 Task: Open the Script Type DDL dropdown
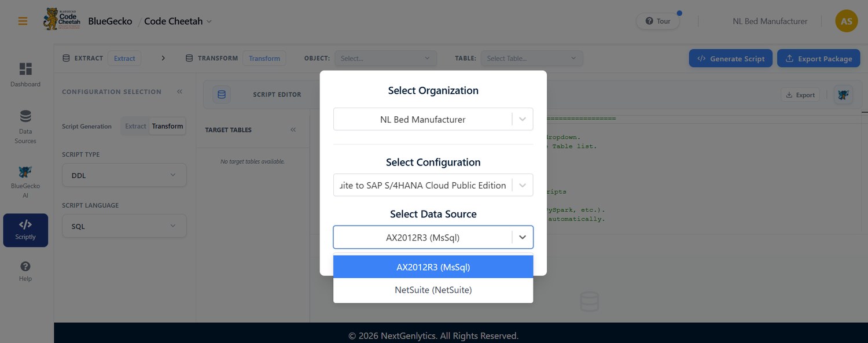point(124,175)
